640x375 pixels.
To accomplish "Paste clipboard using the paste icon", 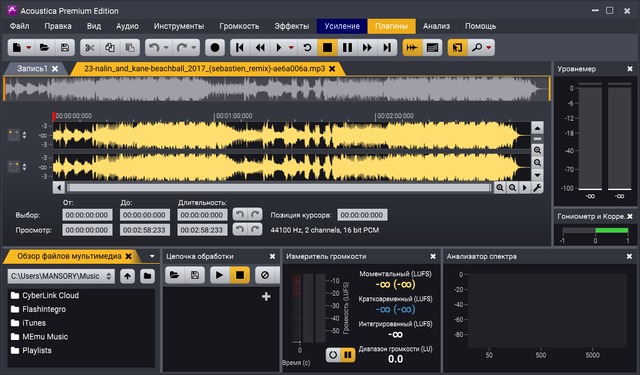I will tap(130, 48).
